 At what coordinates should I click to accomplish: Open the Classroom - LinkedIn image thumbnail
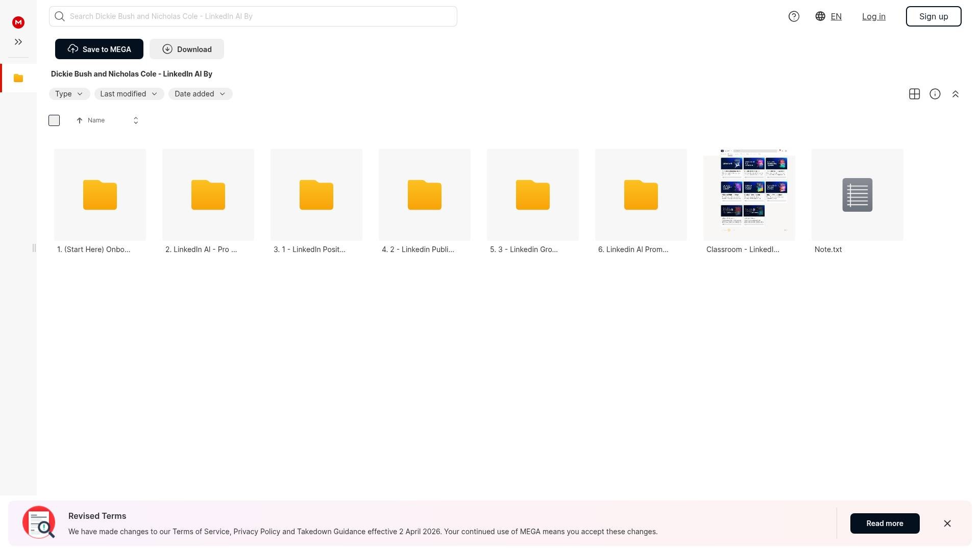click(x=749, y=195)
